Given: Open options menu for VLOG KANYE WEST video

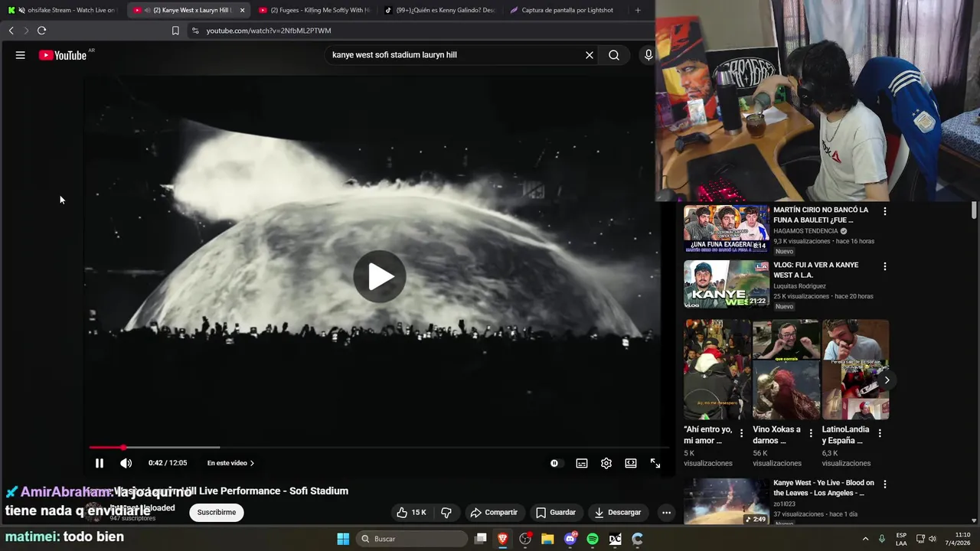Looking at the screenshot, I should pyautogui.click(x=885, y=266).
